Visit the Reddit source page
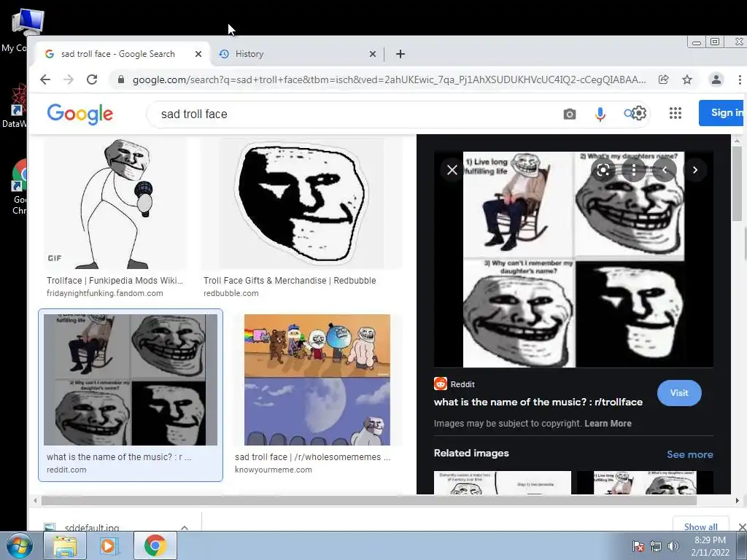This screenshot has height=560, width=747. 679,393
